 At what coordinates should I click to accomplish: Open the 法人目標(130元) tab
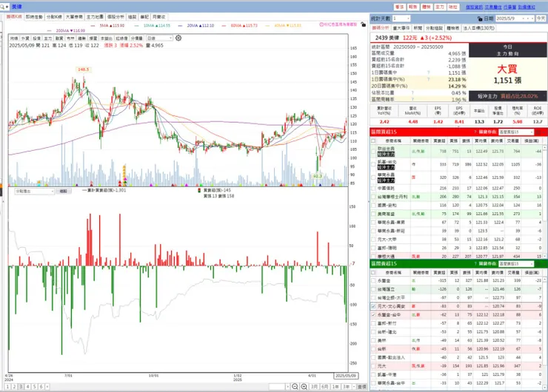pos(478,28)
